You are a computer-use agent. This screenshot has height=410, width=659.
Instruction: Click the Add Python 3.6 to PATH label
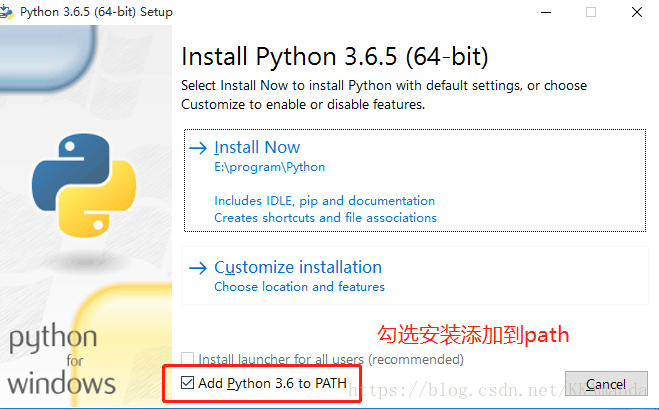272,383
